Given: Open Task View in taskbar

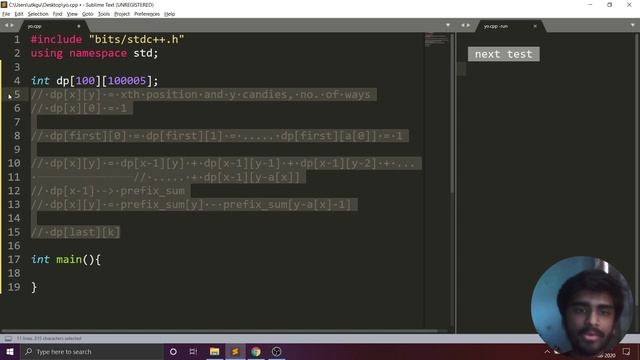Looking at the screenshot, I should click(x=193, y=351).
